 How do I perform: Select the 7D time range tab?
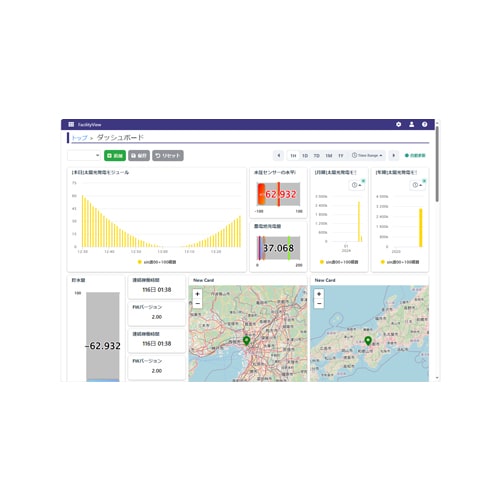pos(317,156)
